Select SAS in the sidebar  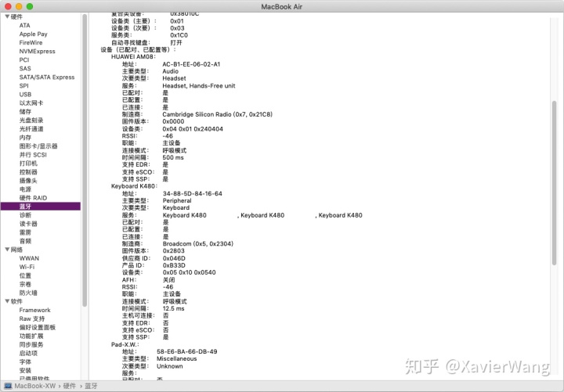25,68
